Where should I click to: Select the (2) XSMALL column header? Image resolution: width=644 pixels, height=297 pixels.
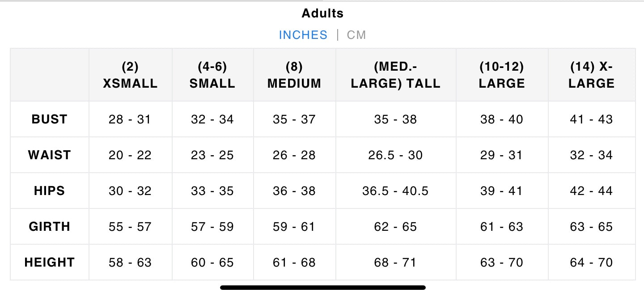click(x=130, y=75)
